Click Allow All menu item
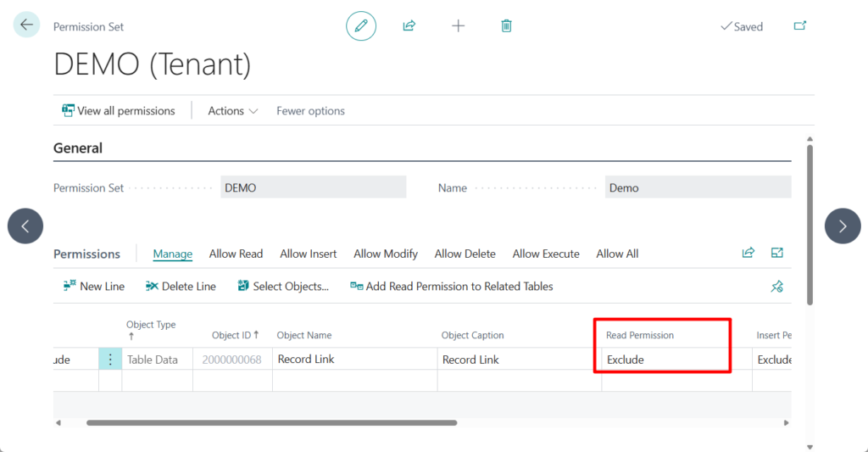 point(617,254)
